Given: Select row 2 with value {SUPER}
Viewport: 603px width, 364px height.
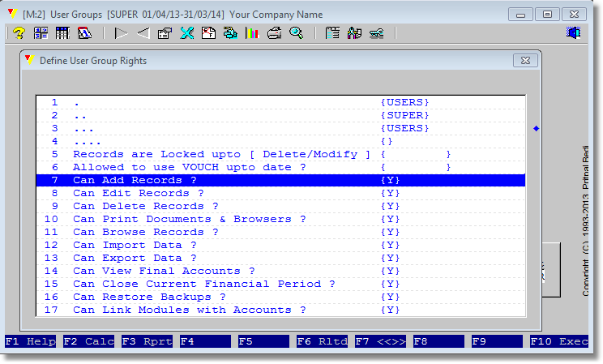Looking at the screenshot, I should 280,115.
